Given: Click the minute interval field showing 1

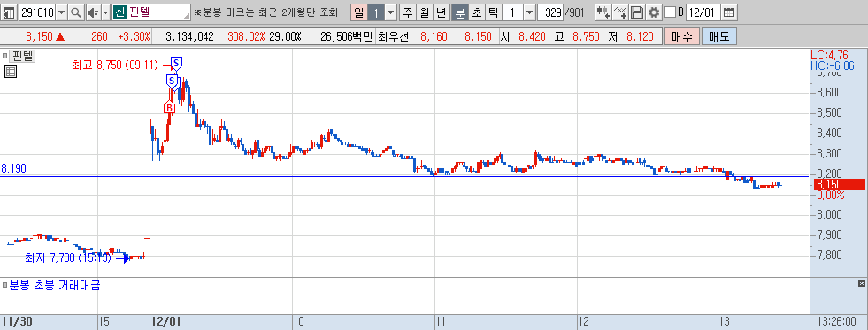Looking at the screenshot, I should pos(512,12).
